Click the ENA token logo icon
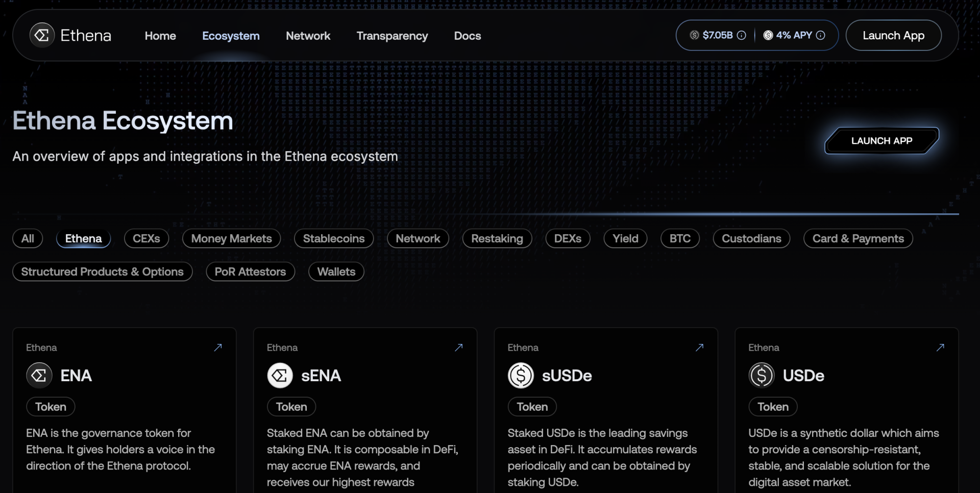980x493 pixels. point(39,376)
